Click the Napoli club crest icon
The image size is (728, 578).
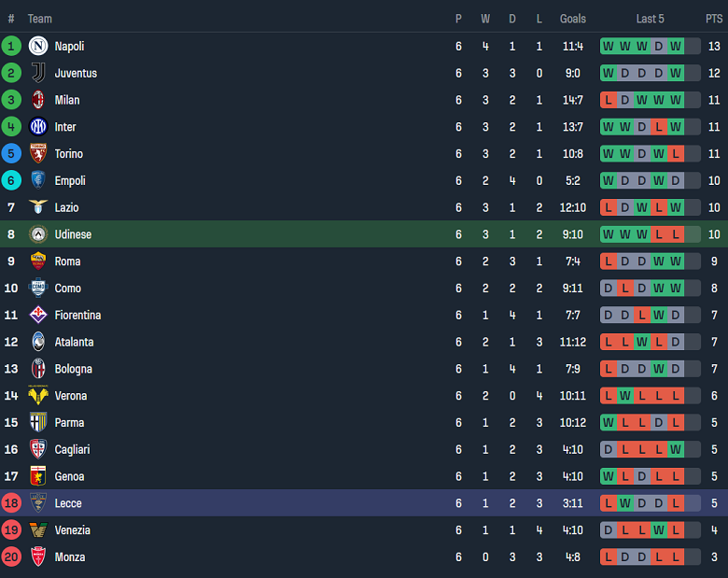[x=38, y=46]
